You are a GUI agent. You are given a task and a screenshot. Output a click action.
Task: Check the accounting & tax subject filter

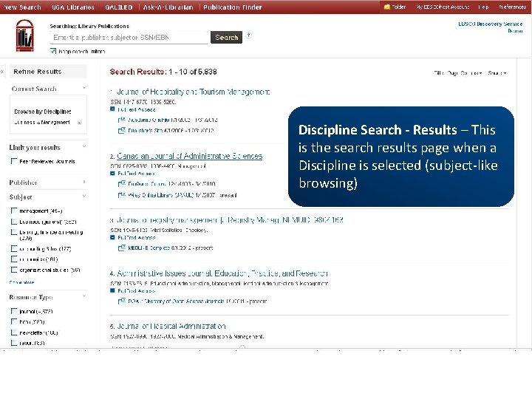pos(14,249)
